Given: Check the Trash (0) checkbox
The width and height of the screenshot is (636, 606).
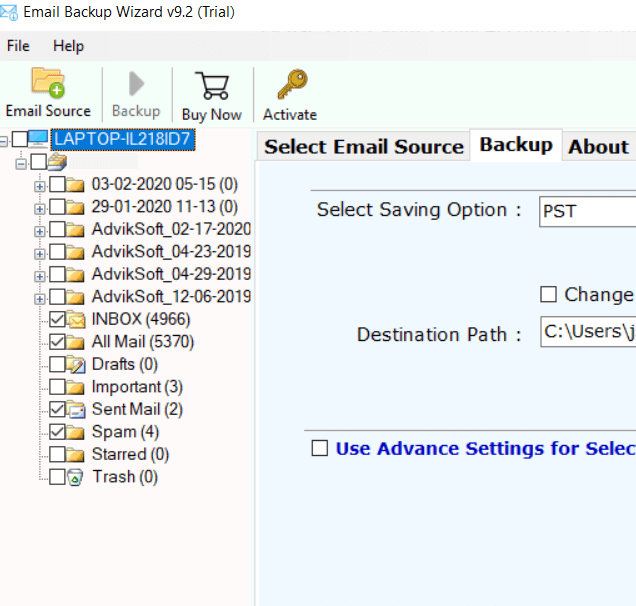Looking at the screenshot, I should click(57, 477).
